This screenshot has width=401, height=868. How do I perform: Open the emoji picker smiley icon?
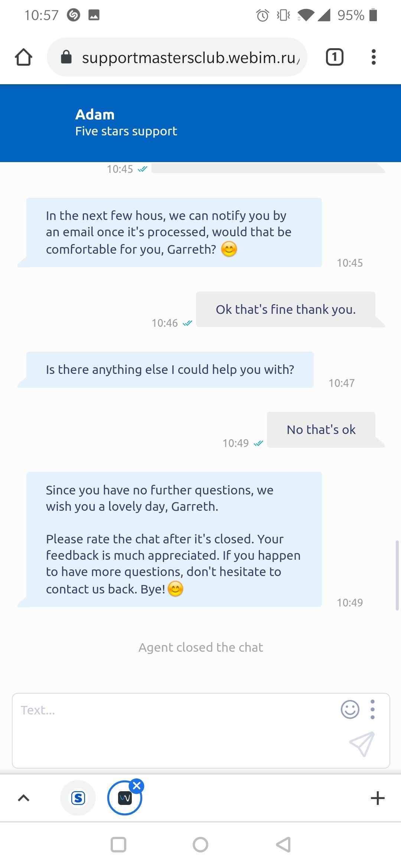(x=350, y=710)
